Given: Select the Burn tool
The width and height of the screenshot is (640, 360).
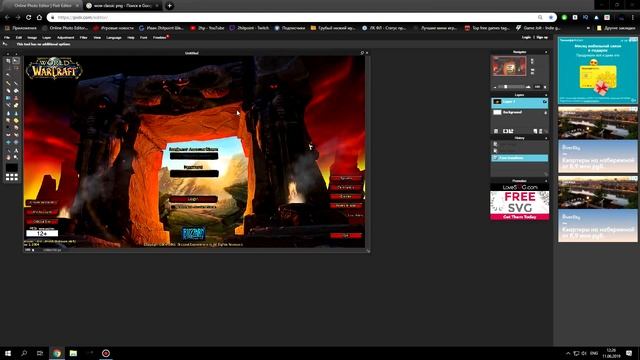Looking at the screenshot, I should [16, 127].
